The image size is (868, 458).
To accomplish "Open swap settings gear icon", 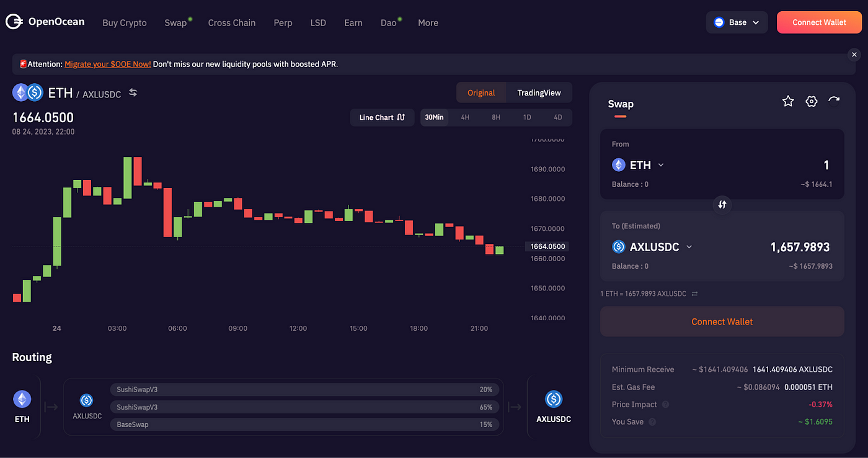I will coord(812,101).
